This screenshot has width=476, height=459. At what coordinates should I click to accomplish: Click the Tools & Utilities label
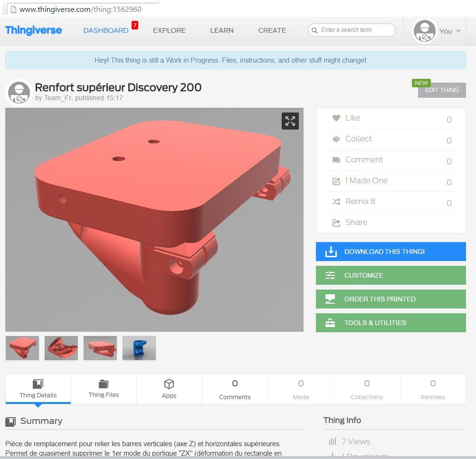(x=375, y=323)
